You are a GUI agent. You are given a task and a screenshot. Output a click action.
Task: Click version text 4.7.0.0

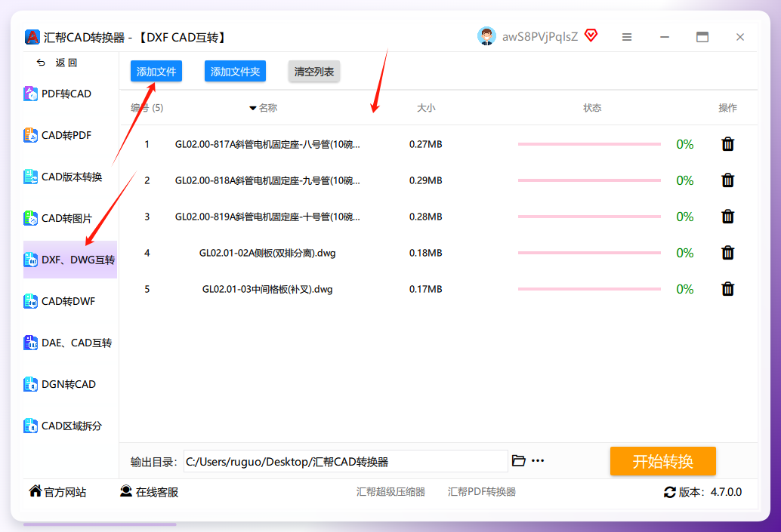coord(726,492)
